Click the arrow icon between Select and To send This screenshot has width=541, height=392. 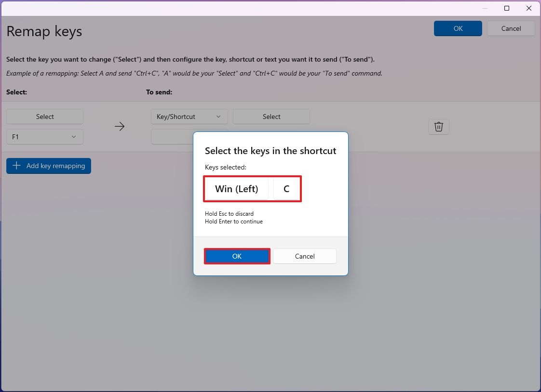click(120, 127)
